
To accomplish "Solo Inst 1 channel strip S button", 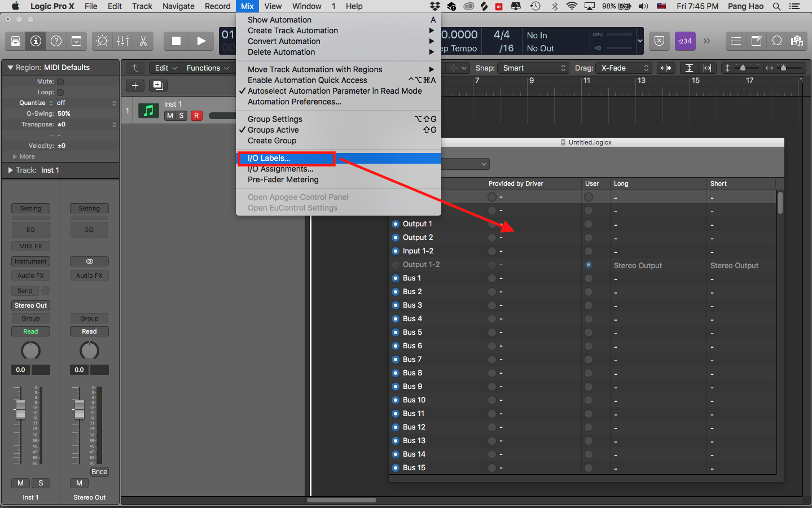I will click(41, 483).
